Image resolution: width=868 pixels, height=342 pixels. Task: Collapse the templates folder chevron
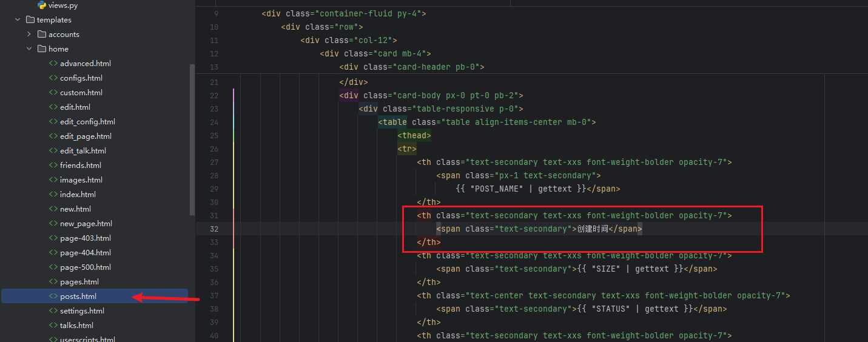click(x=18, y=20)
